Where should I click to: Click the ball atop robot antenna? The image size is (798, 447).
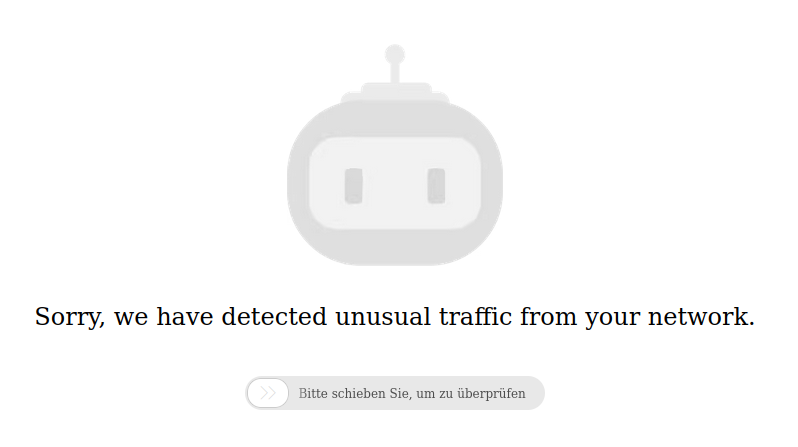(x=395, y=54)
